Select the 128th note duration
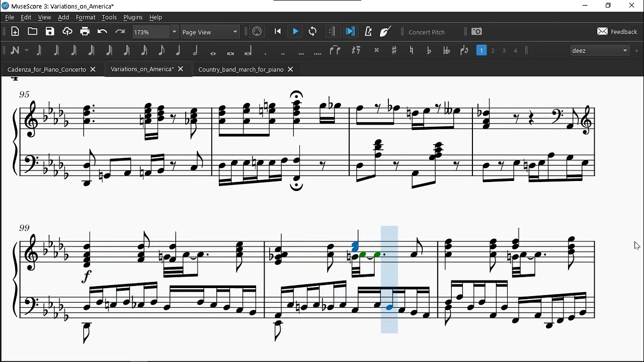The image size is (644, 362). (x=92, y=50)
